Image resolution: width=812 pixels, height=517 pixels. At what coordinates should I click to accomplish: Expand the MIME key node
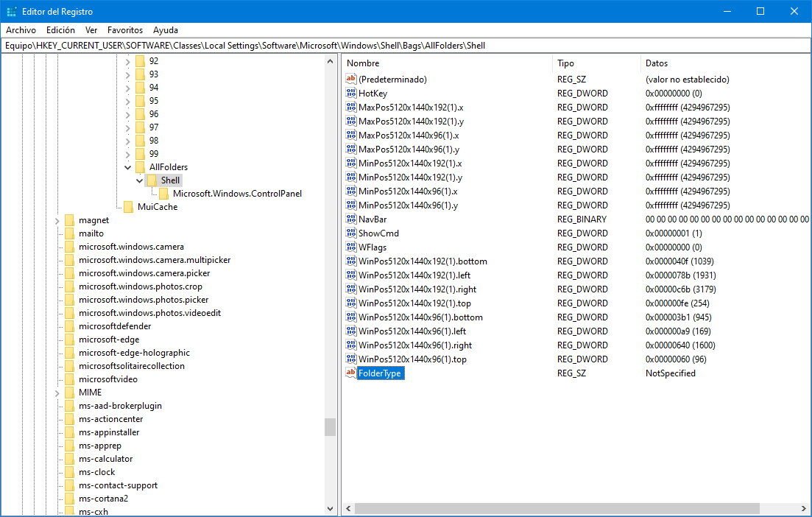click(x=57, y=393)
